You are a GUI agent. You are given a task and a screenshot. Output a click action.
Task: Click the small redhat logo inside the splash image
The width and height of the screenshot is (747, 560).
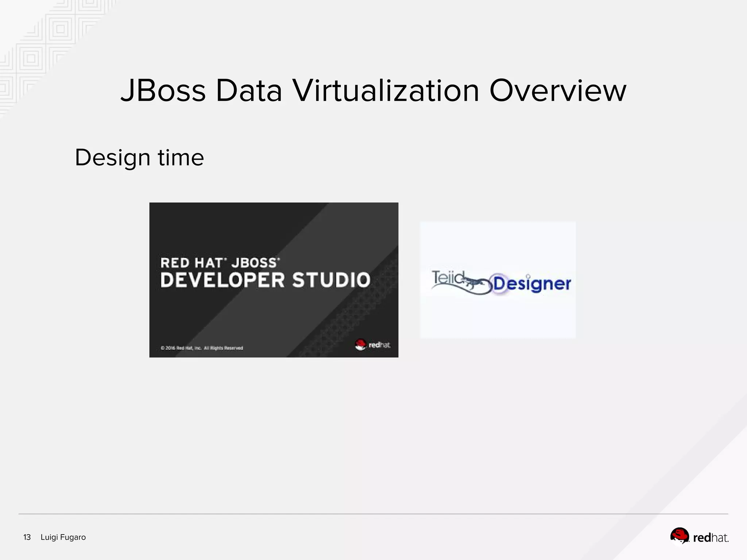coord(372,345)
